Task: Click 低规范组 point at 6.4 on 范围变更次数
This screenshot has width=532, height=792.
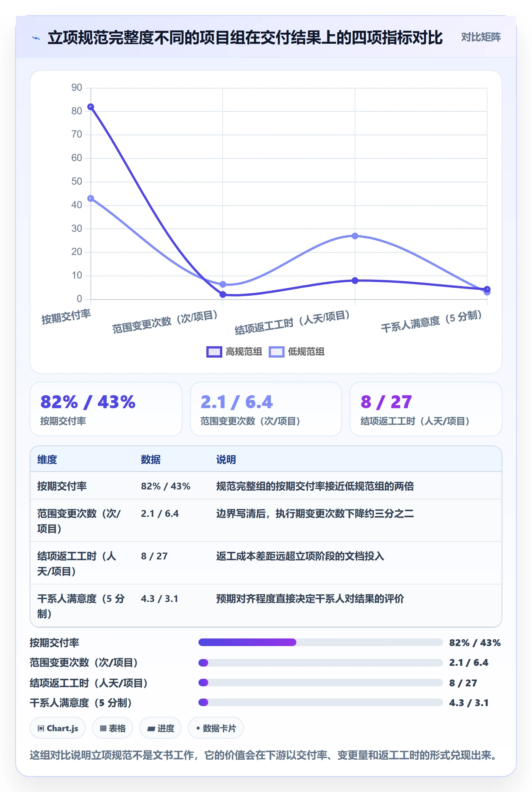Action: click(223, 284)
